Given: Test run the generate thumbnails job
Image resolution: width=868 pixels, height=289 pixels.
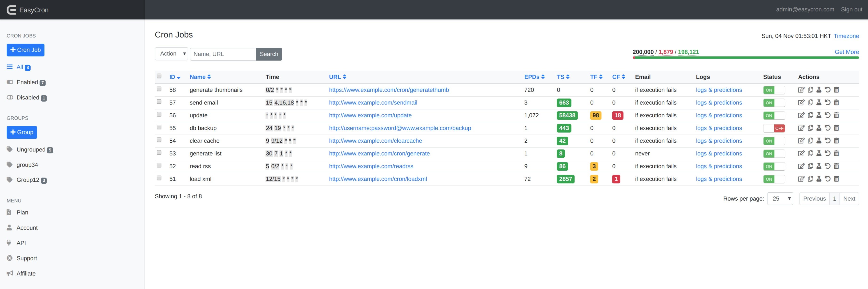Looking at the screenshot, I should pyautogui.click(x=819, y=90).
